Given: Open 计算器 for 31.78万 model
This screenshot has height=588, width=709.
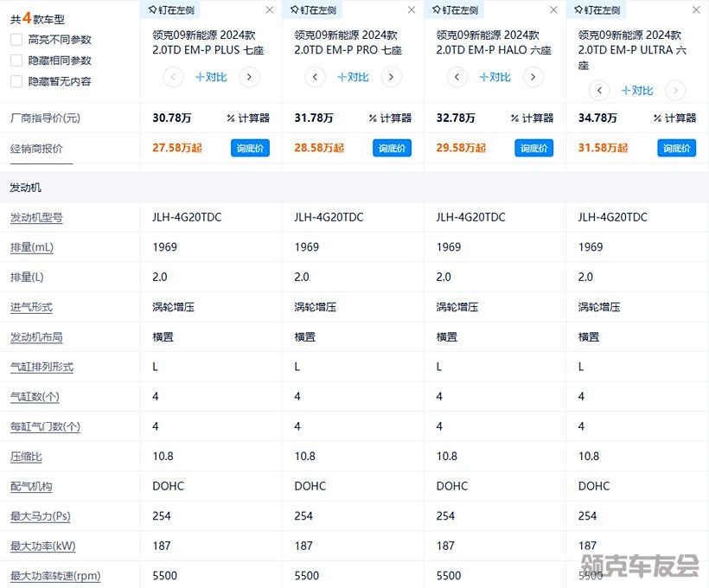Looking at the screenshot, I should pos(390,118).
